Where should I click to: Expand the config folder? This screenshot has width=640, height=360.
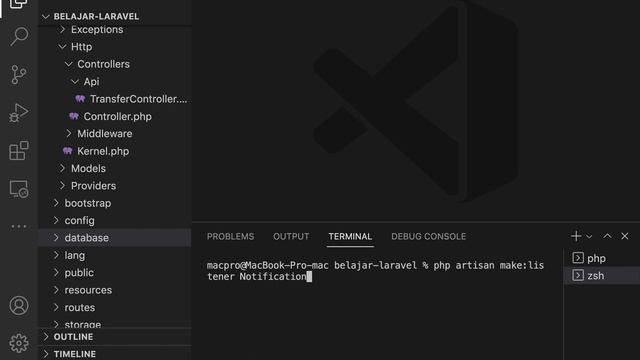pyautogui.click(x=56, y=220)
